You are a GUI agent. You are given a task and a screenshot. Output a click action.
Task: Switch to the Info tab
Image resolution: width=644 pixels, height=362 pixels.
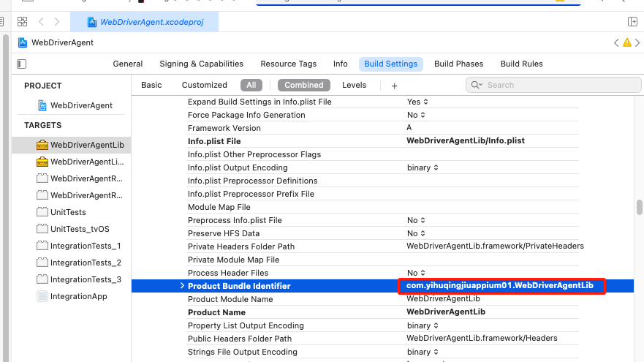pos(340,64)
